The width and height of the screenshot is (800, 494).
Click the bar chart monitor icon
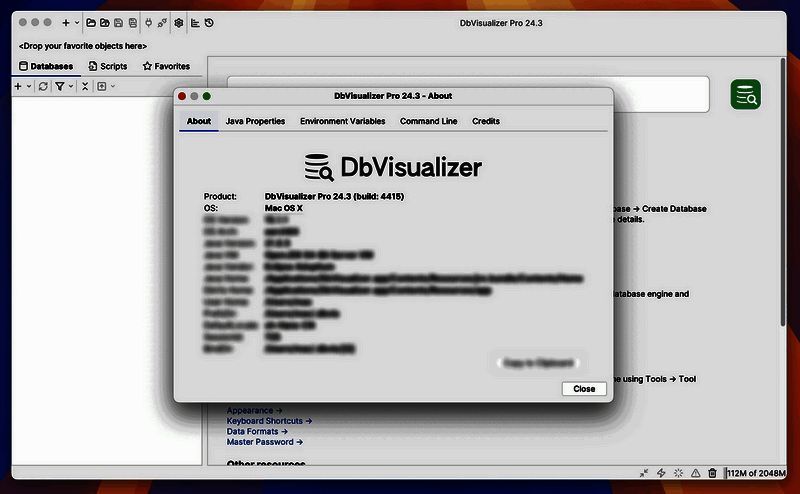click(x=195, y=22)
